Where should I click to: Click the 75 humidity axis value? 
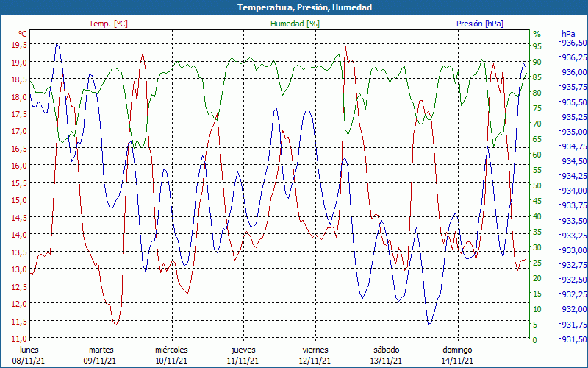(x=537, y=108)
